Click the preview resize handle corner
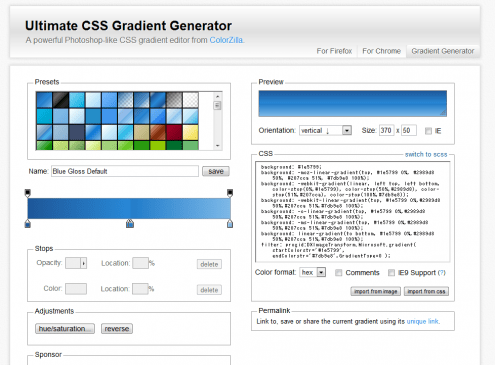Viewport: 495px width, 365px height. (x=443, y=113)
